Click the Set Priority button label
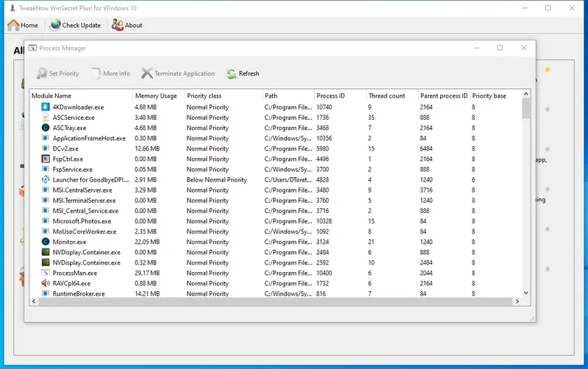Screen dimensions: 588x369 coord(64,74)
